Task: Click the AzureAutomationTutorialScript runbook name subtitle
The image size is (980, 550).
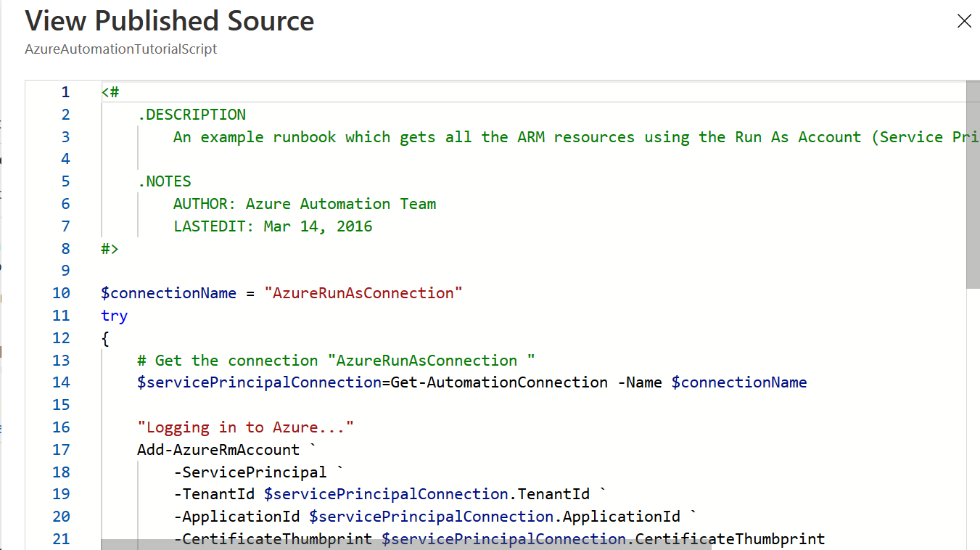Action: pyautogui.click(x=121, y=49)
